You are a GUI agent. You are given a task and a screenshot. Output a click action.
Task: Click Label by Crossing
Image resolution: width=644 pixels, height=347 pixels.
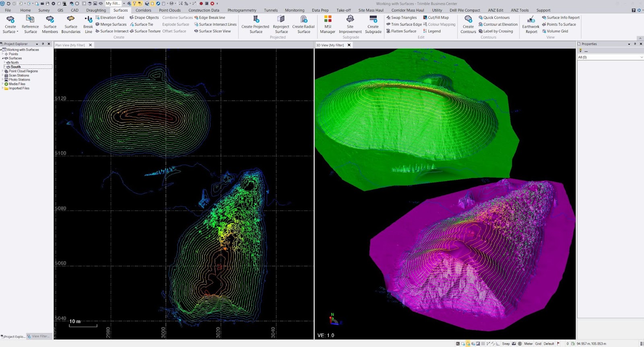495,31
